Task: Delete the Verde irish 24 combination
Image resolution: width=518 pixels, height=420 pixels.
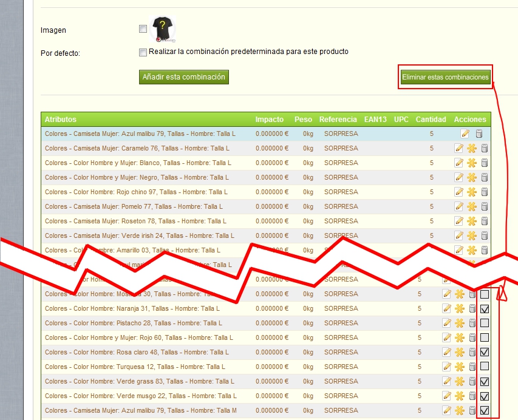Action: [x=485, y=235]
